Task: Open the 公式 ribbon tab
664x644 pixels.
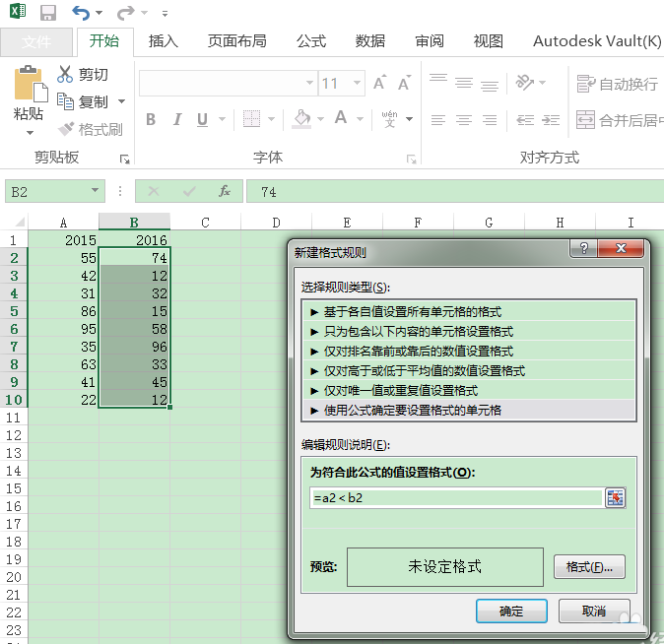Action: point(311,41)
